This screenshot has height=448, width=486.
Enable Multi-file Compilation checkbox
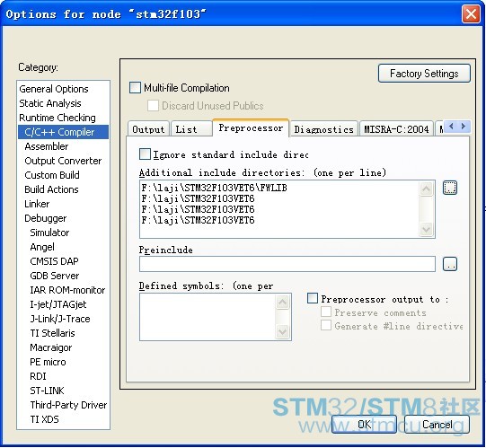pos(135,88)
